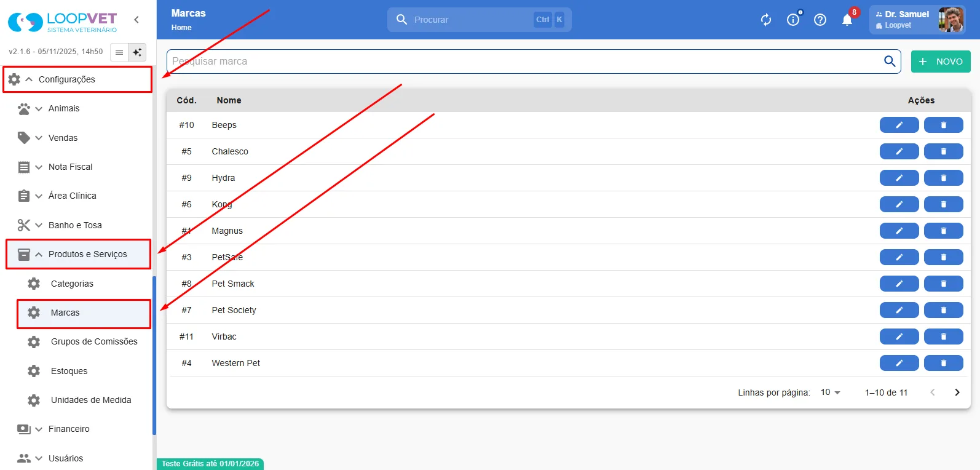The height and width of the screenshot is (470, 980).
Task: Edit the Beeps brand with pencil button
Action: click(899, 125)
